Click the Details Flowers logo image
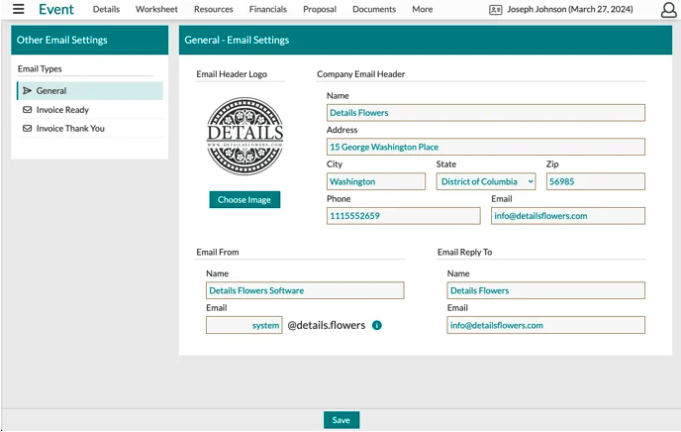The width and height of the screenshot is (681, 432). tap(245, 136)
